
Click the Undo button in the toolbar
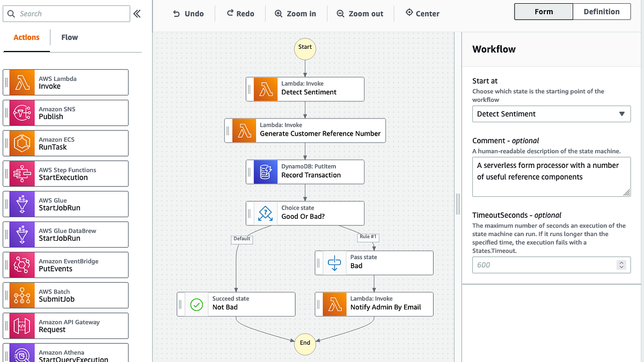[188, 13]
